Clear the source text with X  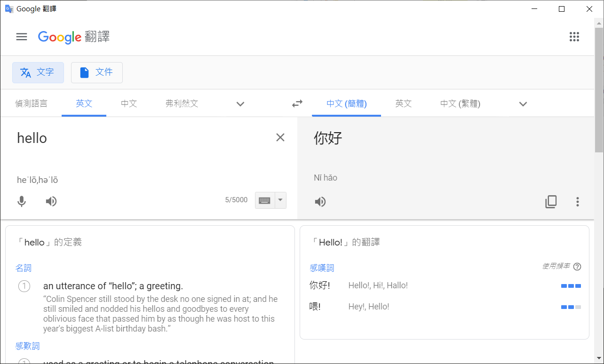[280, 137]
